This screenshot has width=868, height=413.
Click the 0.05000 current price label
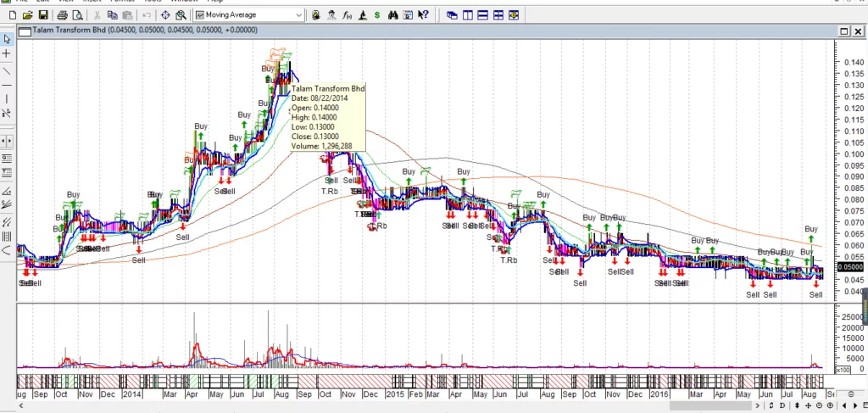click(850, 267)
